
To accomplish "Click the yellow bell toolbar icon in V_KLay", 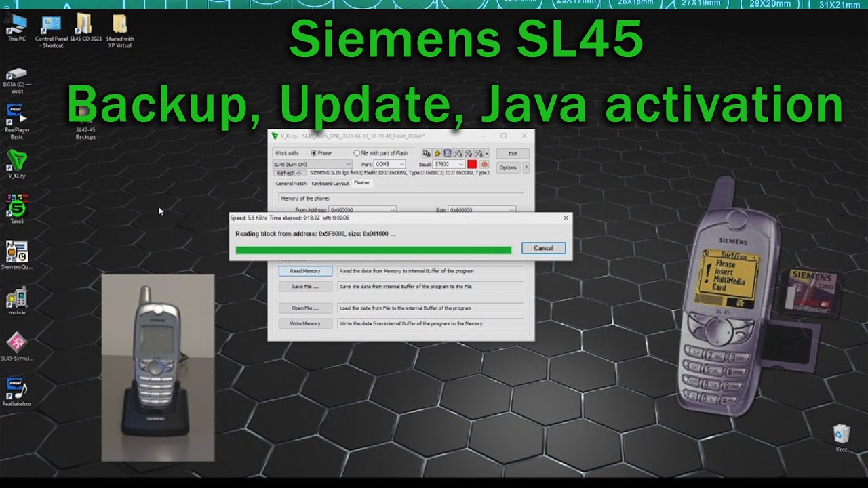I will click(x=437, y=153).
